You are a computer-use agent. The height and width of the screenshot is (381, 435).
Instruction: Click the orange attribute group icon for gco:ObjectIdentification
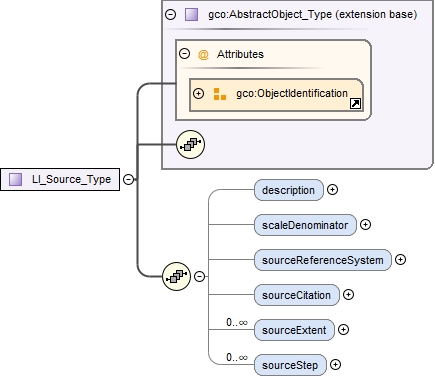point(220,94)
